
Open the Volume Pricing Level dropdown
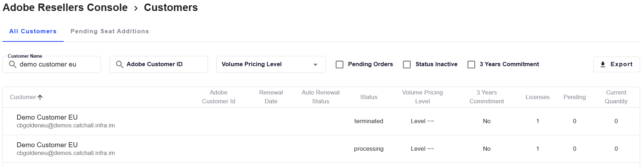point(271,64)
